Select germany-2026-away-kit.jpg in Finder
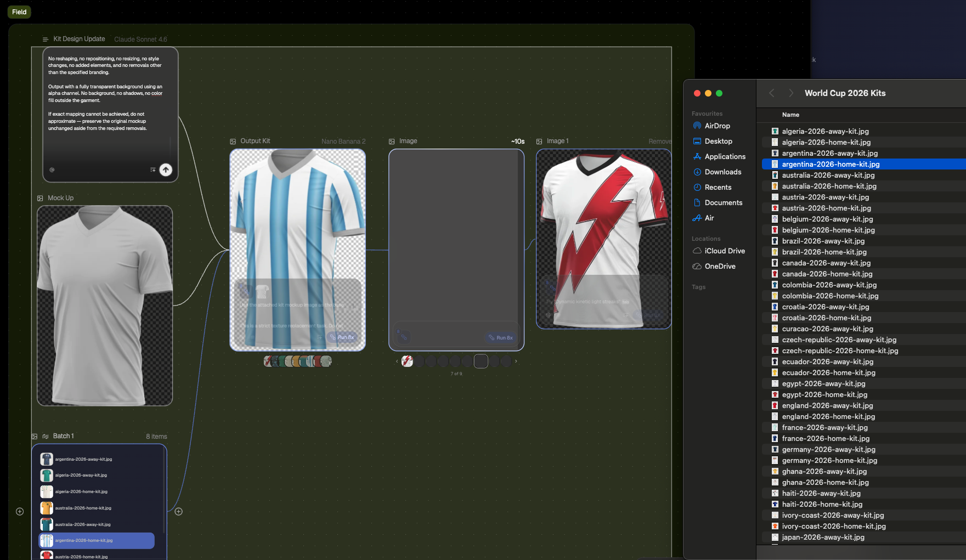Screen dimensions: 966x560 (864, 450)
